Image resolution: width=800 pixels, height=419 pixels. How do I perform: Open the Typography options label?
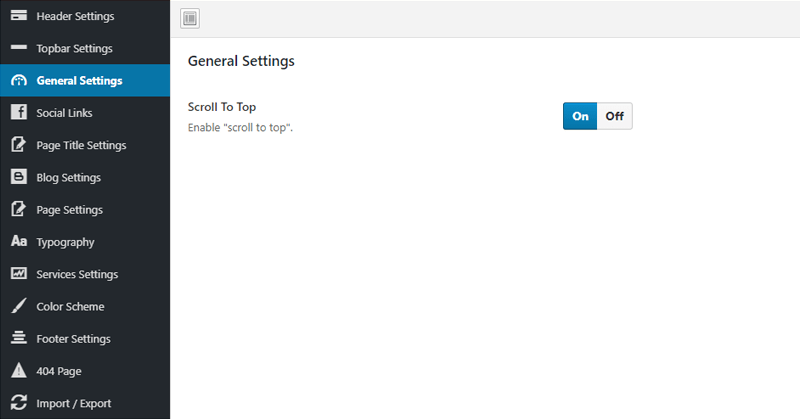point(65,242)
